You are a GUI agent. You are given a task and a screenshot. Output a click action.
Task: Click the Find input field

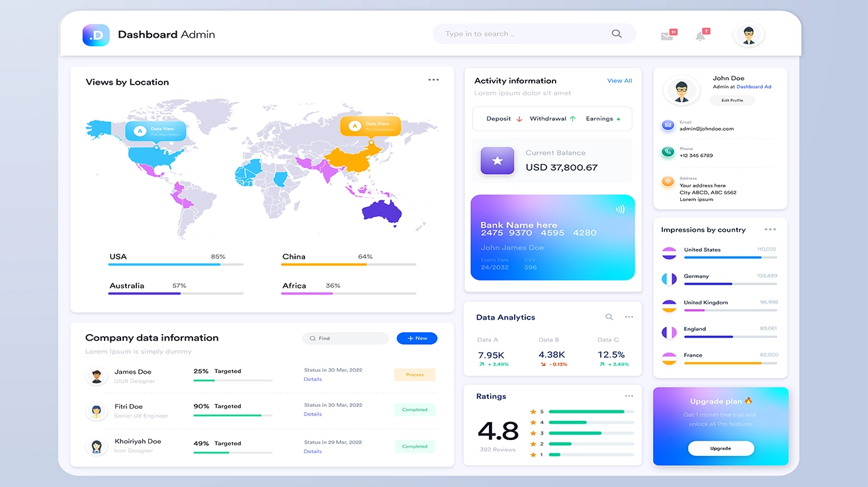pyautogui.click(x=345, y=338)
